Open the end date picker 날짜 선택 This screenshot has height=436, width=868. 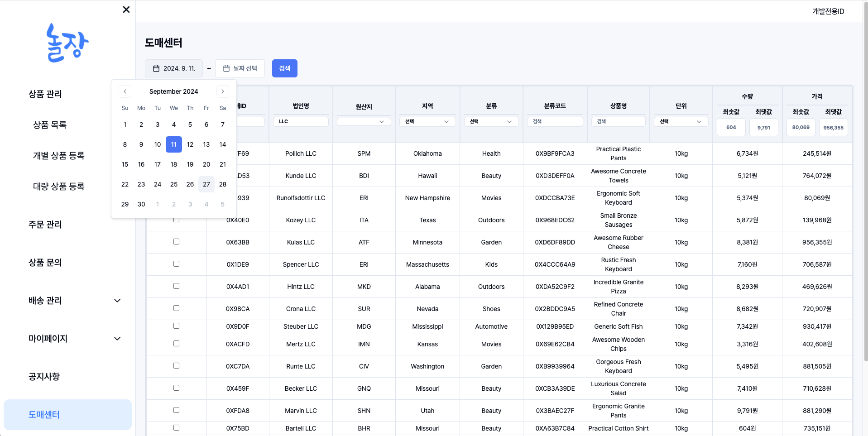point(240,68)
